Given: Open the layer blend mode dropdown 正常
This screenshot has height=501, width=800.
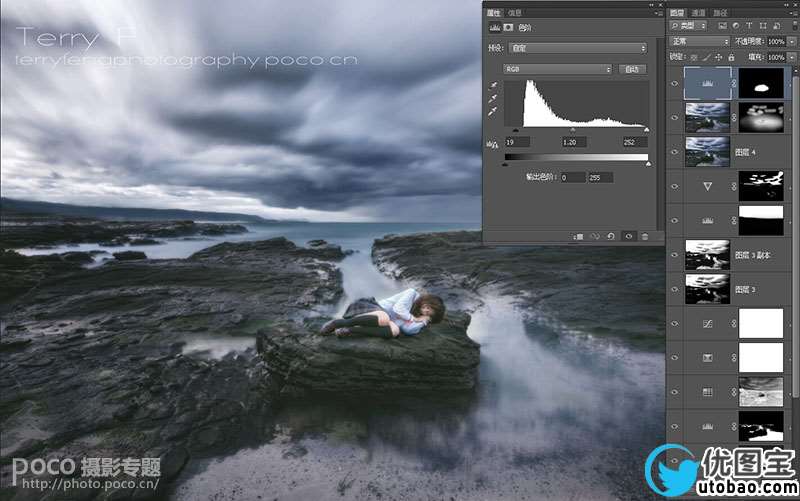Looking at the screenshot, I should [x=698, y=42].
